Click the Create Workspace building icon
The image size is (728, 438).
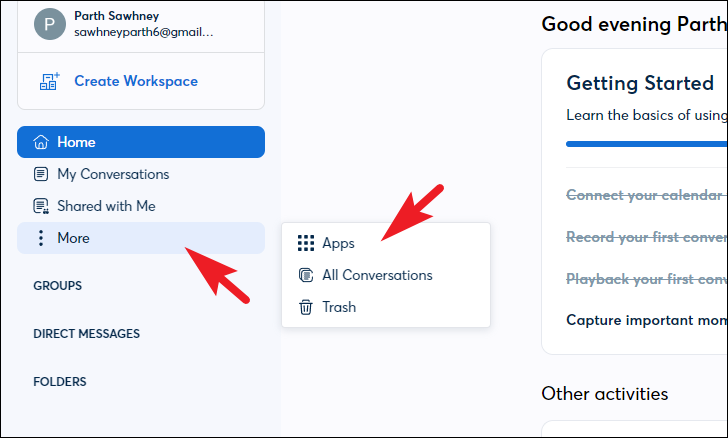coord(49,81)
